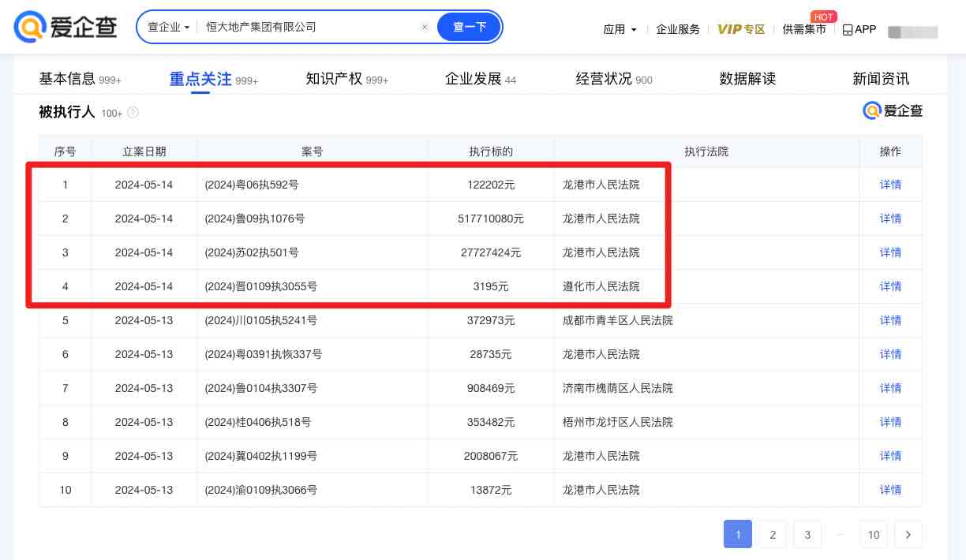The width and height of the screenshot is (966, 560).
Task: Click the 被执行人 section title
Action: [67, 113]
